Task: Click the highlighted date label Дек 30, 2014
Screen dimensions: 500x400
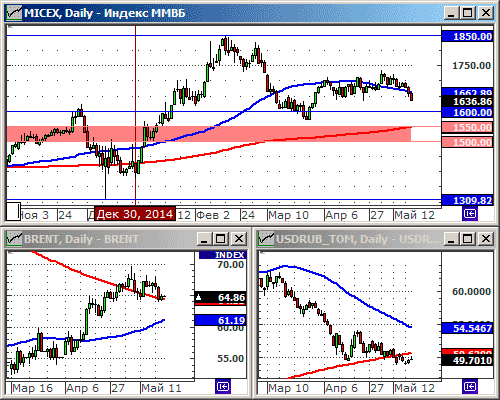Action: [135, 214]
